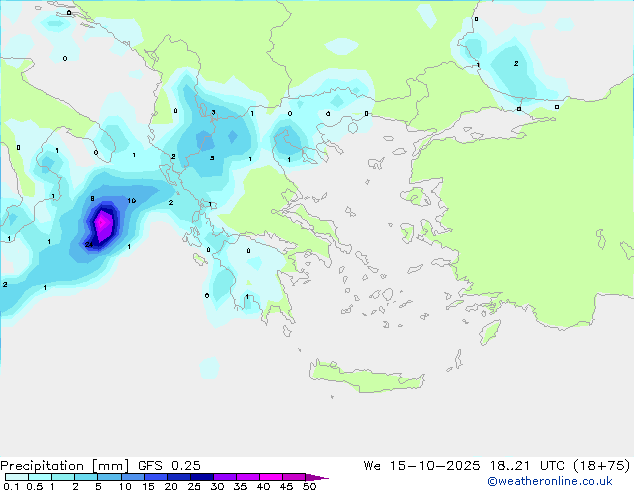Image resolution: width=634 pixels, height=490 pixels.
Task: Click the 20–25 mm legend swatch
Action: (x=179, y=477)
